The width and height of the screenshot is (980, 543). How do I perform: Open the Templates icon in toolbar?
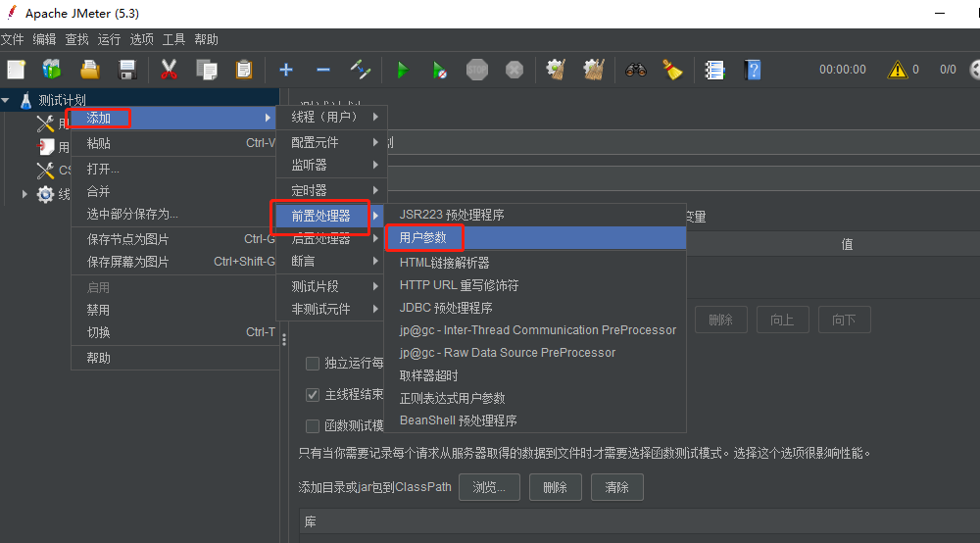pyautogui.click(x=52, y=70)
